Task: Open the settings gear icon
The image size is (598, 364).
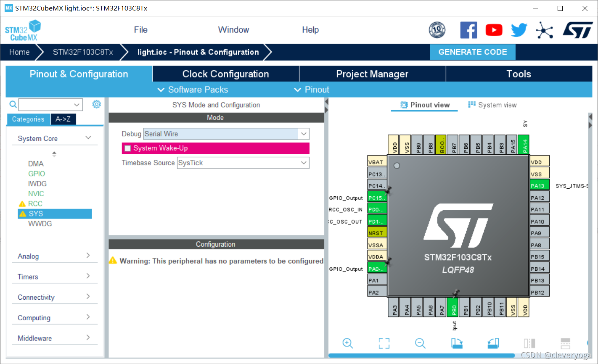Action: (97, 104)
